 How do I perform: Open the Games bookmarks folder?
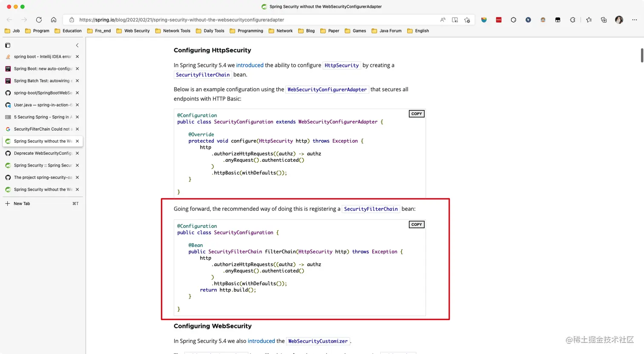click(x=355, y=31)
